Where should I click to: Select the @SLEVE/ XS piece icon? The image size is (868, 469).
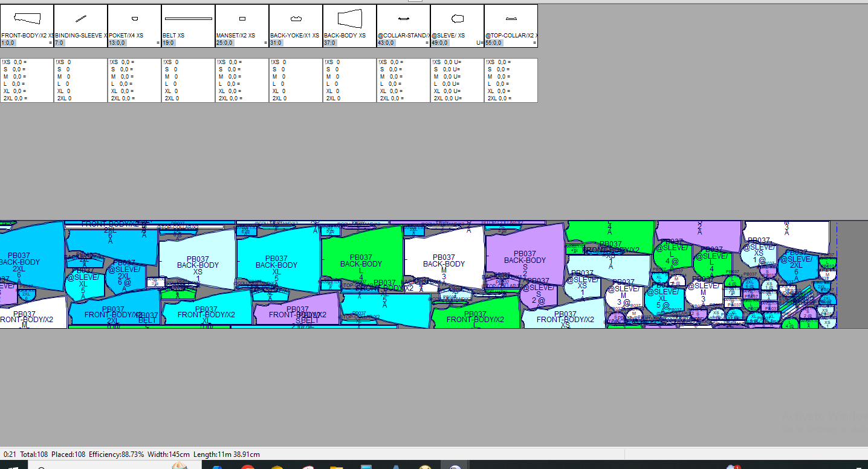(x=457, y=19)
